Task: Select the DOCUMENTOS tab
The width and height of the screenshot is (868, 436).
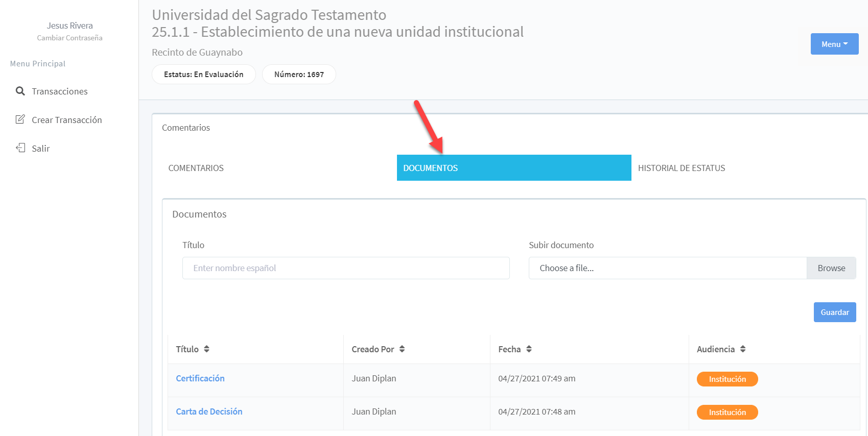Action: tap(514, 168)
